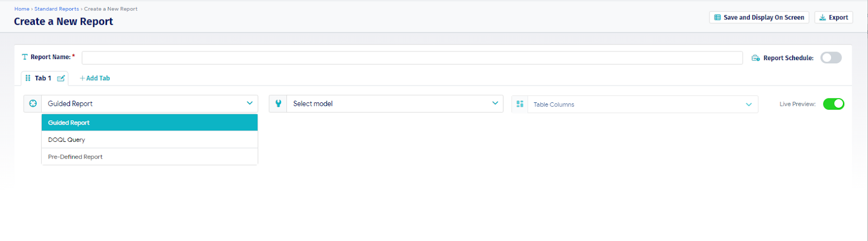Click the Tab 1 edit pencil icon

point(61,79)
